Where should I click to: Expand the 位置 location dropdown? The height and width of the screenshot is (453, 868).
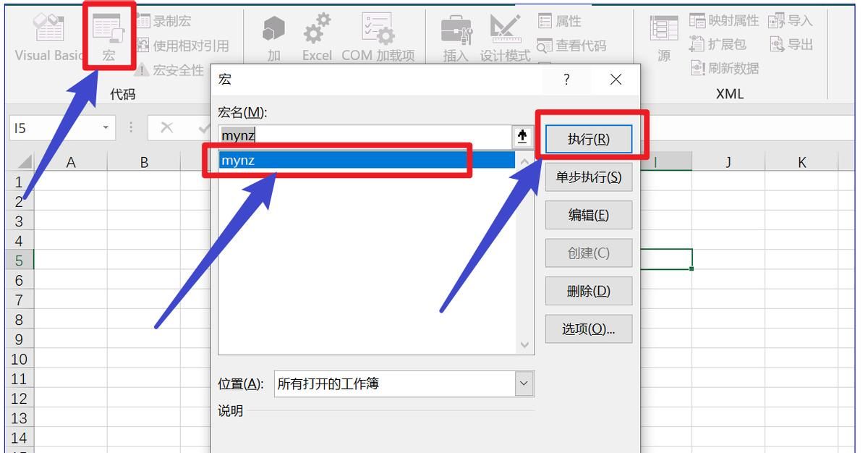click(524, 384)
